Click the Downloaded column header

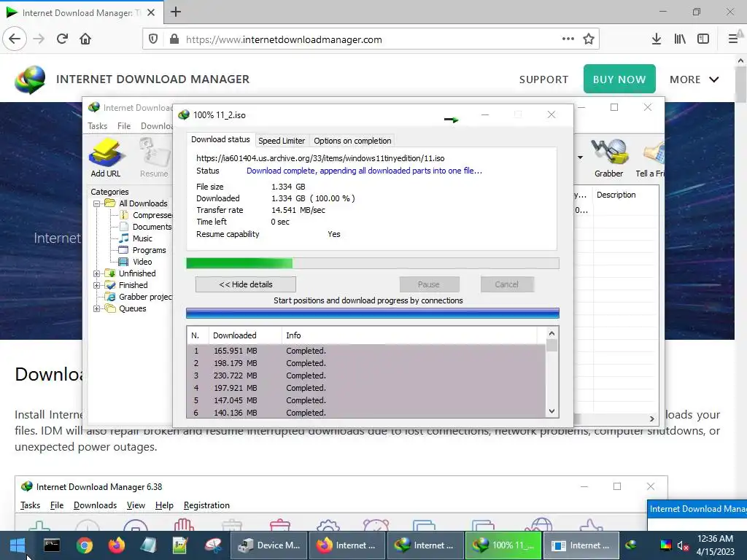[245, 335]
